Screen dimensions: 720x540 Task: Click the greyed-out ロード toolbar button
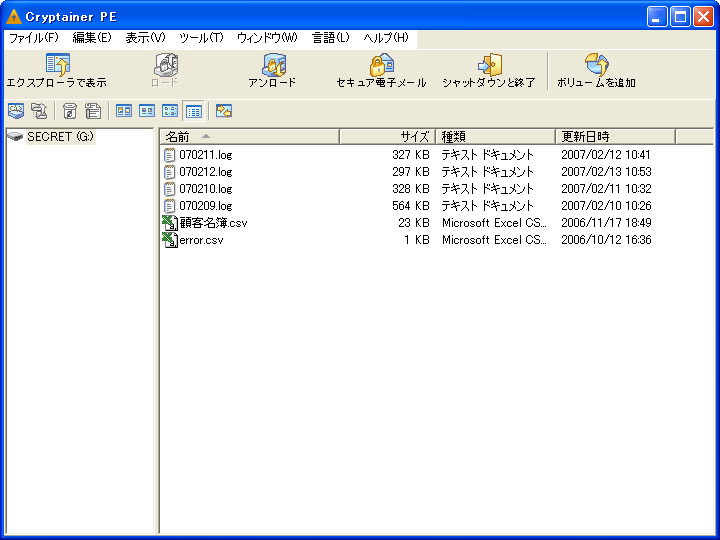[x=165, y=71]
